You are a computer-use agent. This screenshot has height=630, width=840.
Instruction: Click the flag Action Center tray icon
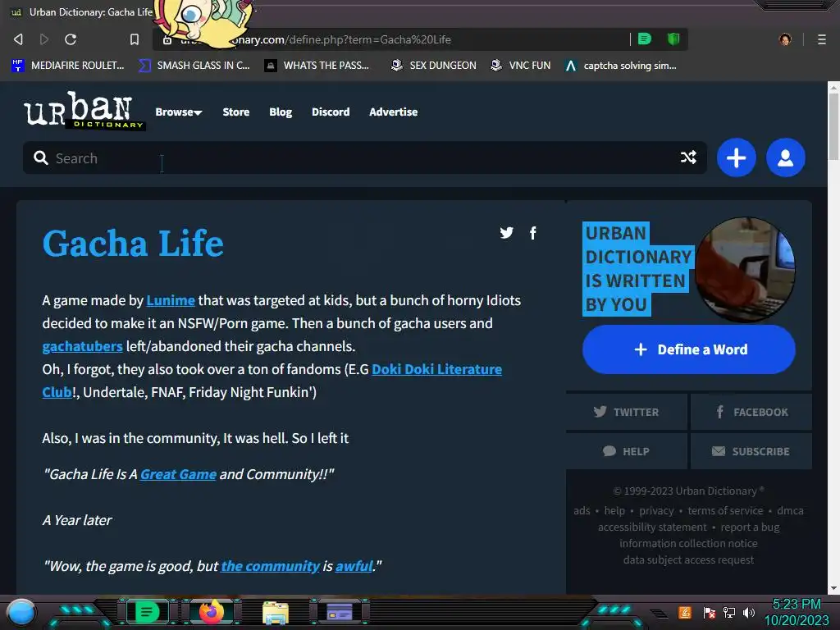pyautogui.click(x=710, y=612)
